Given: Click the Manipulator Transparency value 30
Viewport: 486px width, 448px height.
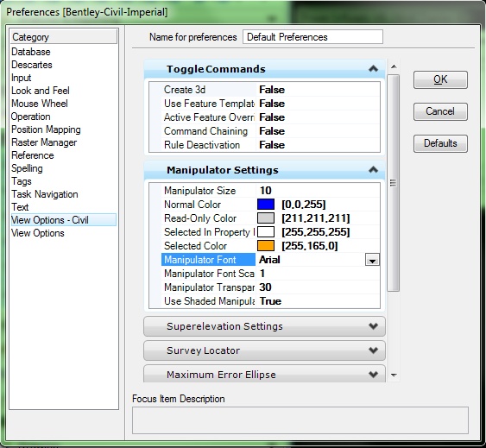Looking at the screenshot, I should click(265, 287).
